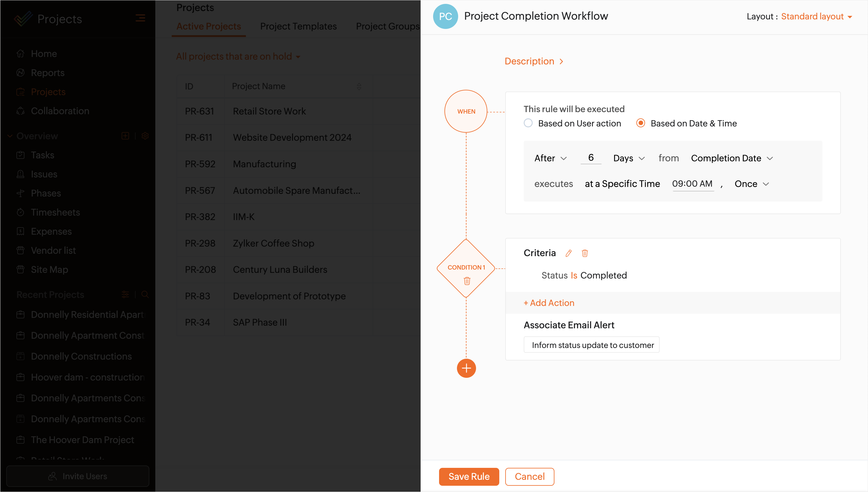Click the 09:00 AM time field
Image resolution: width=868 pixels, height=492 pixels.
click(x=692, y=184)
